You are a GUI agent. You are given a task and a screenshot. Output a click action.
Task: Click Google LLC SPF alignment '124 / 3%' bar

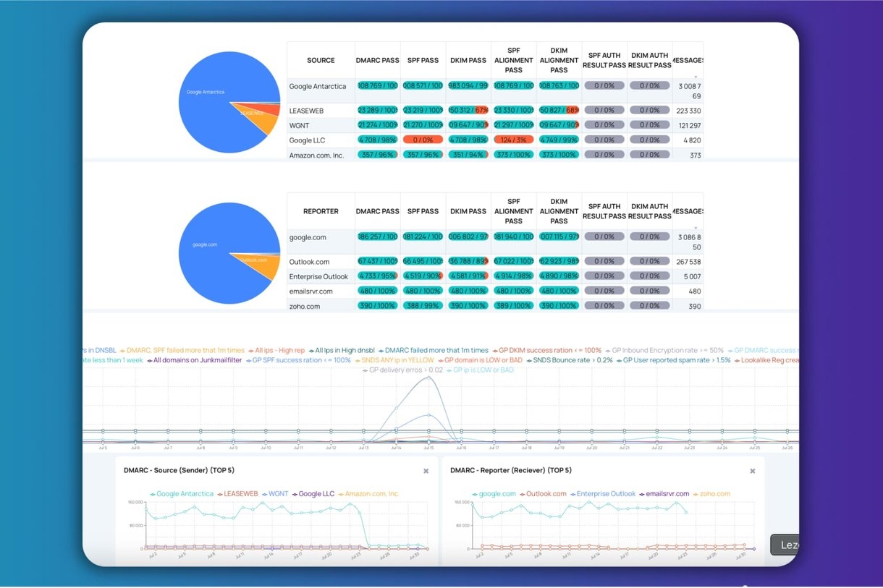click(x=514, y=140)
